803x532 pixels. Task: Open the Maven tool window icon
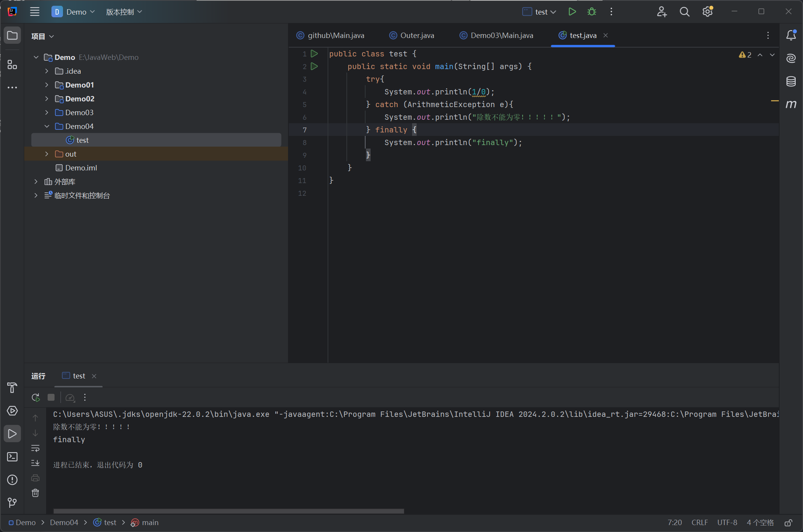pyautogui.click(x=791, y=104)
